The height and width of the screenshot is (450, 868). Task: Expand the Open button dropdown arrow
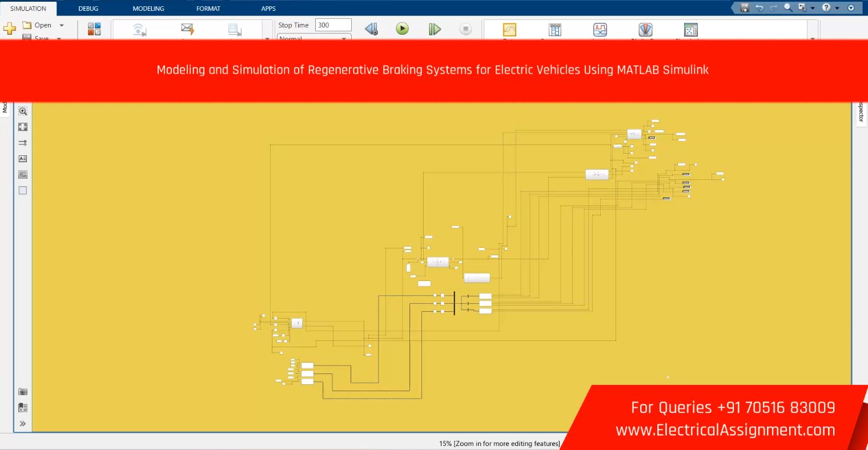[62, 25]
